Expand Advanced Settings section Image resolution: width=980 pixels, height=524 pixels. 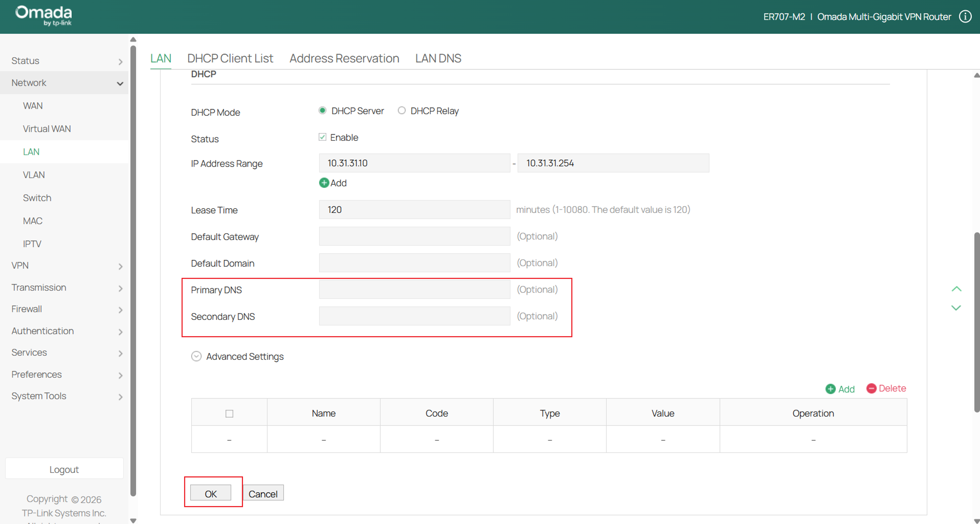(196, 356)
